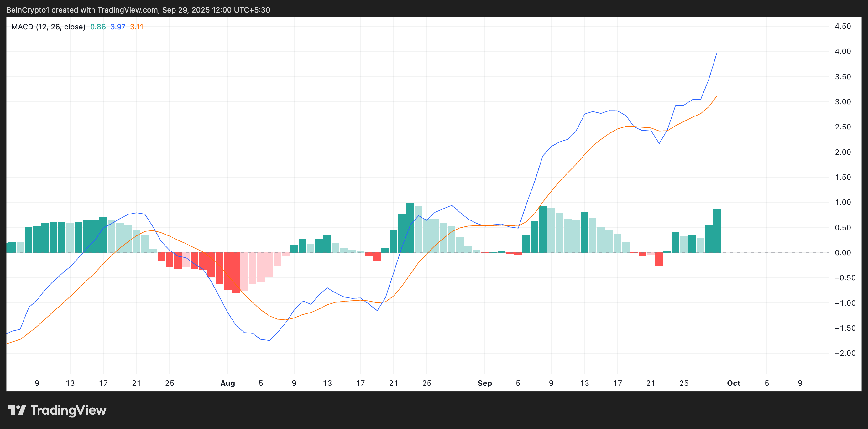Click the timestamp Sep 29, 2025 12:00
Image resolution: width=868 pixels, height=429 pixels.
(197, 10)
